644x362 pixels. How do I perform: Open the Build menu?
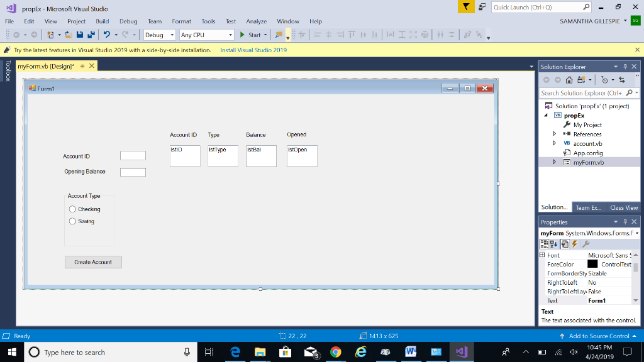(103, 21)
